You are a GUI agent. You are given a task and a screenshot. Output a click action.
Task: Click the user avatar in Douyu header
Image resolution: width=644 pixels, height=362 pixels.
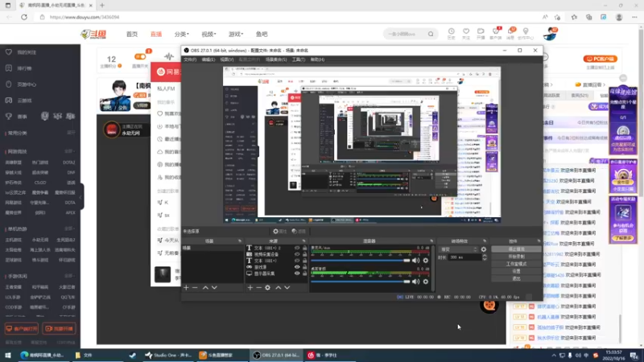550,34
